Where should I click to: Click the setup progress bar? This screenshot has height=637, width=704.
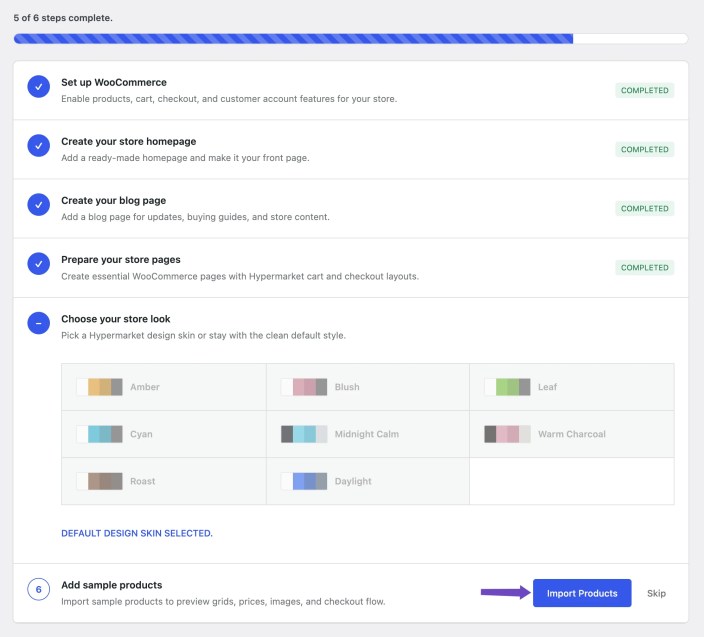pyautogui.click(x=351, y=39)
